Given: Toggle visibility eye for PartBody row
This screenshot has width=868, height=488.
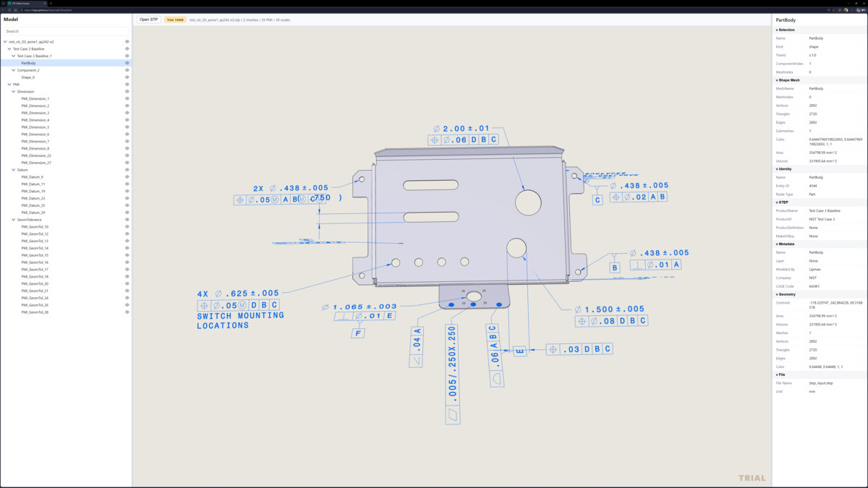Looking at the screenshot, I should [127, 63].
